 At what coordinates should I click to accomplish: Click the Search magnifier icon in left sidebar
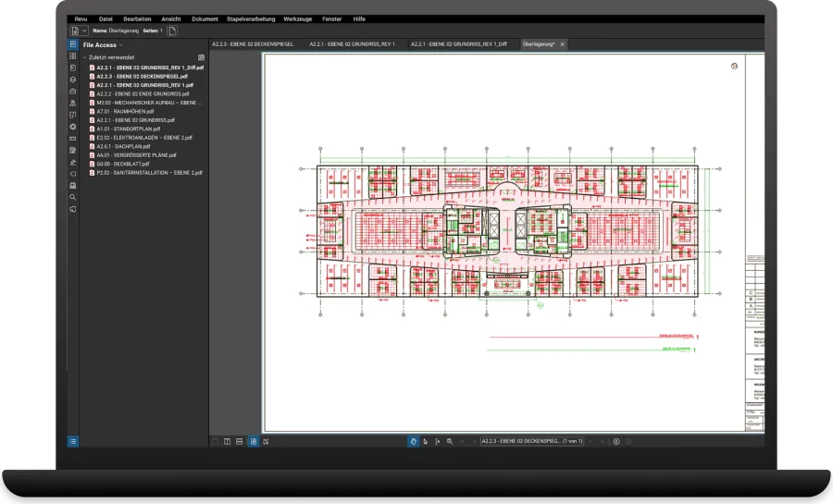[x=73, y=197]
